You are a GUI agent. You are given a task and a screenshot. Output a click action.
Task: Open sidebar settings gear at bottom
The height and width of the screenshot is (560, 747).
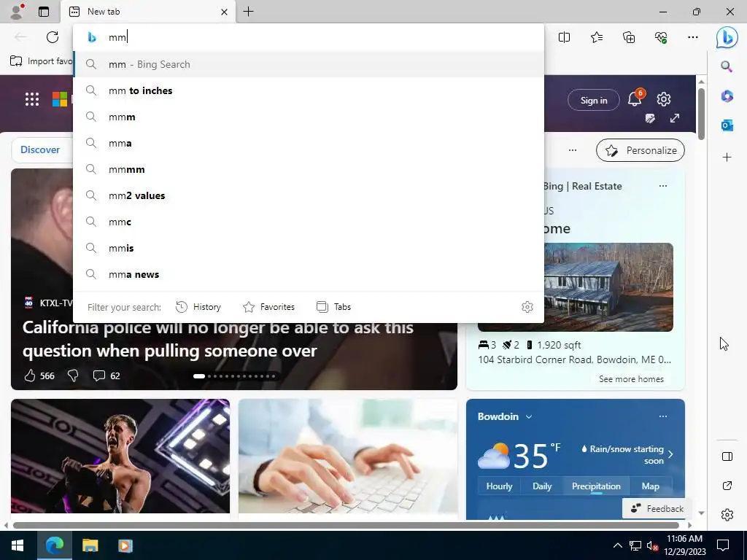(x=727, y=515)
